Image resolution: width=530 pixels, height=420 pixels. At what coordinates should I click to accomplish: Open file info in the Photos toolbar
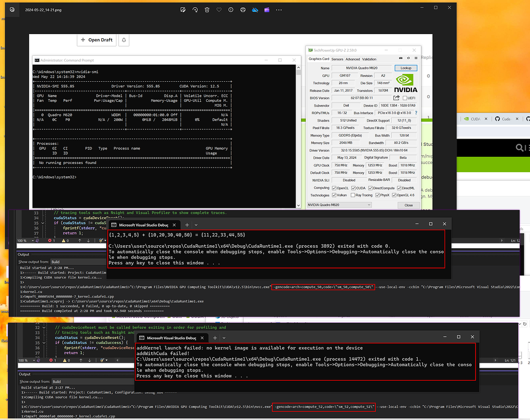pos(230,9)
